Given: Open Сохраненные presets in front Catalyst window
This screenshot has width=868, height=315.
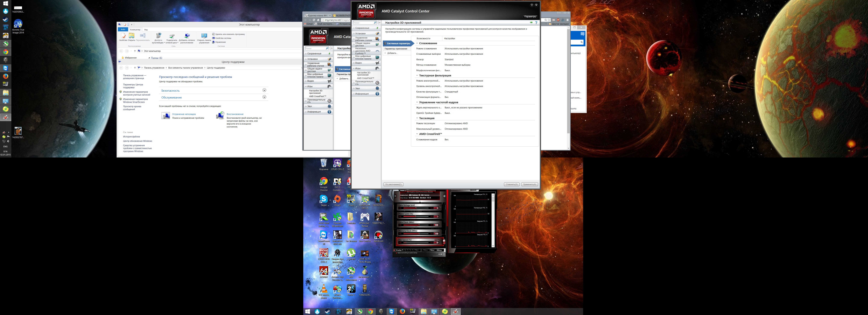Looking at the screenshot, I should (x=366, y=28).
